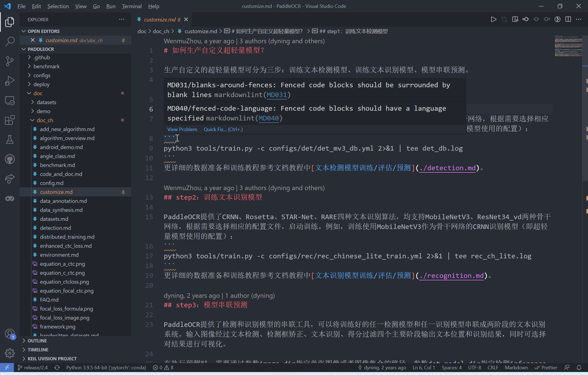Open the Extensions view

(10, 120)
